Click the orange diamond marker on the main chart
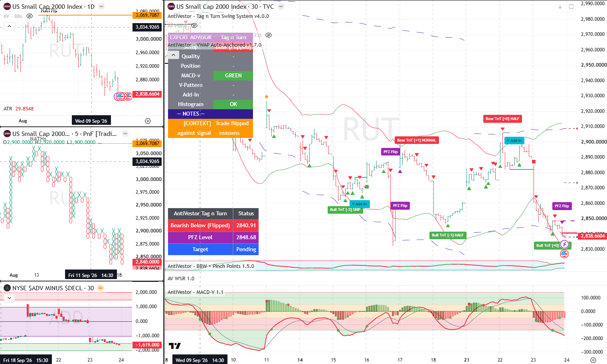 click(x=267, y=96)
